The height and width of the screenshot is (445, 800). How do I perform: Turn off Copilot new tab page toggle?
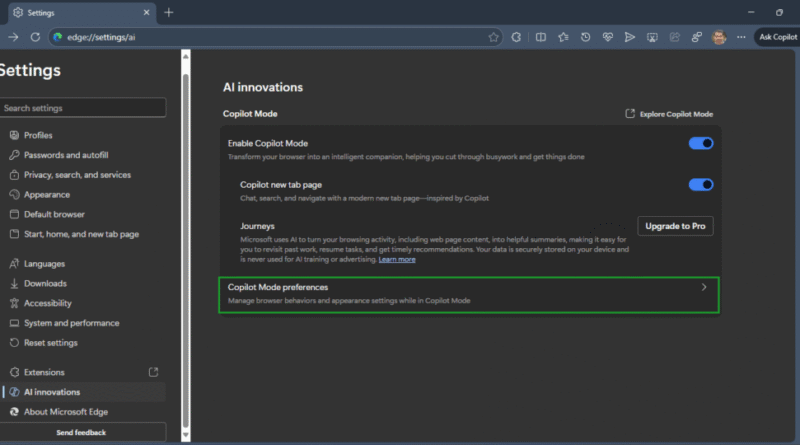point(701,184)
